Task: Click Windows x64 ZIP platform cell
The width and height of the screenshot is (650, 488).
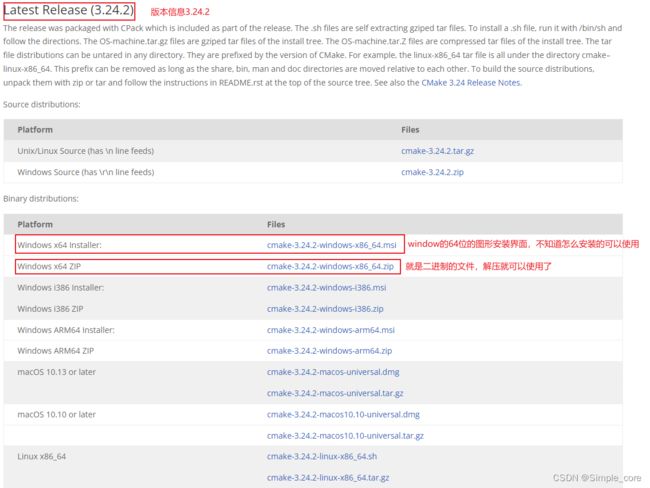Action: point(49,266)
